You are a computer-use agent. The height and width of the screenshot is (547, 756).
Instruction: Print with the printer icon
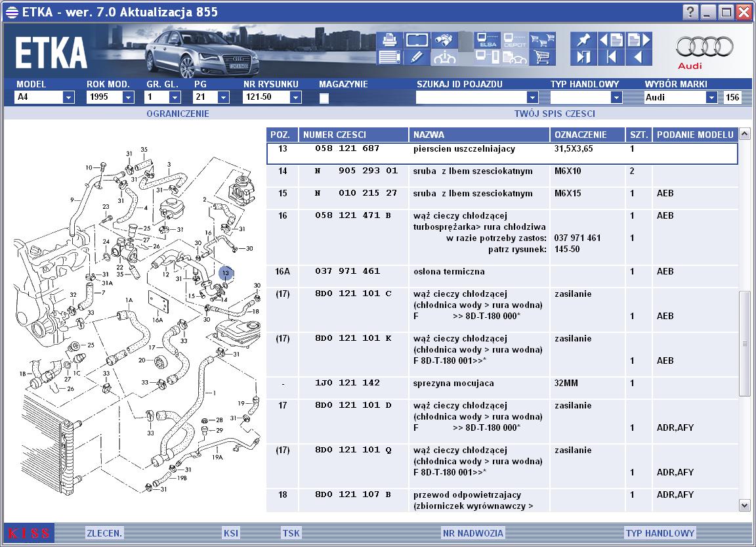[x=388, y=40]
